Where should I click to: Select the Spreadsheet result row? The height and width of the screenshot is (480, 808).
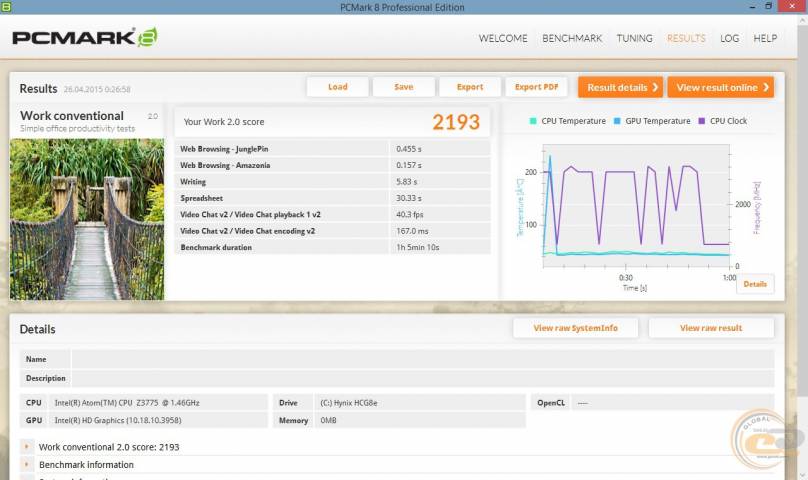(x=332, y=198)
